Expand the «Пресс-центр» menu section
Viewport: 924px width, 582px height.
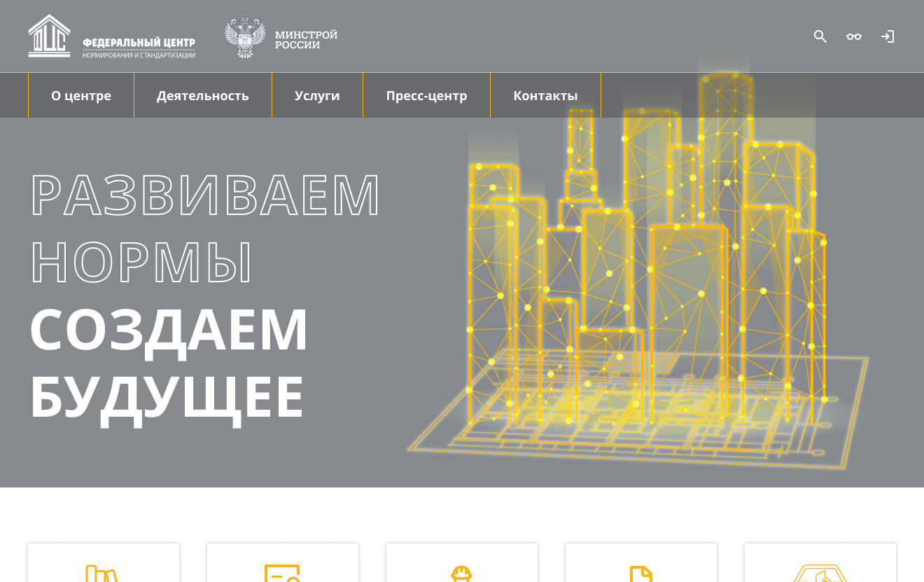(426, 95)
